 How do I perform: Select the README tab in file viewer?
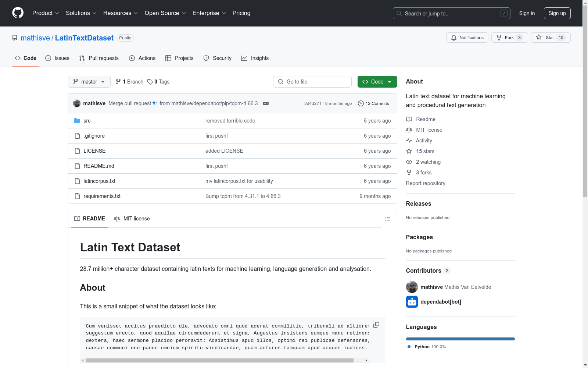(x=90, y=219)
